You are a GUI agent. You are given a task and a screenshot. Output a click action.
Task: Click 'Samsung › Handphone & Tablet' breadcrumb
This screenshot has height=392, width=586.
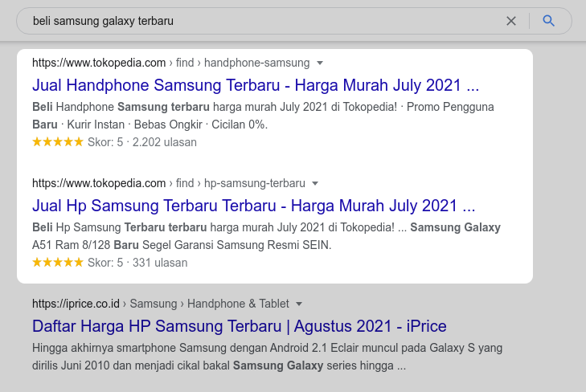tap(209, 304)
